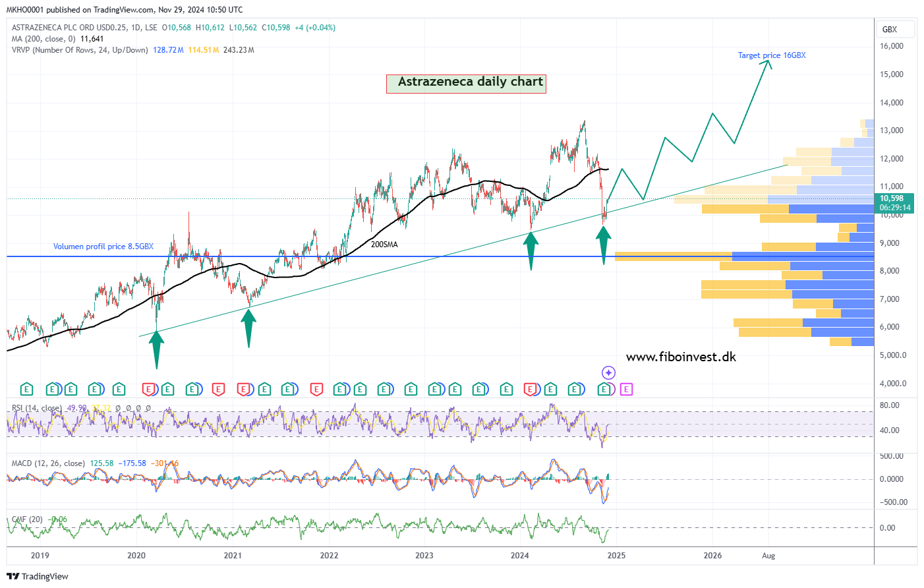Image resolution: width=924 pixels, height=588 pixels.
Task: Click the open value O10,568
Action: click(177, 28)
